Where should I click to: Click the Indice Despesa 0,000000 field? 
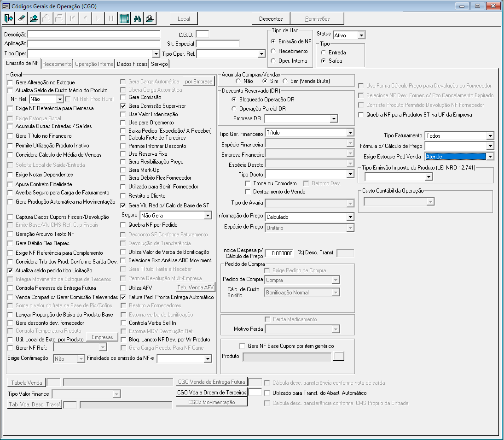(279, 253)
